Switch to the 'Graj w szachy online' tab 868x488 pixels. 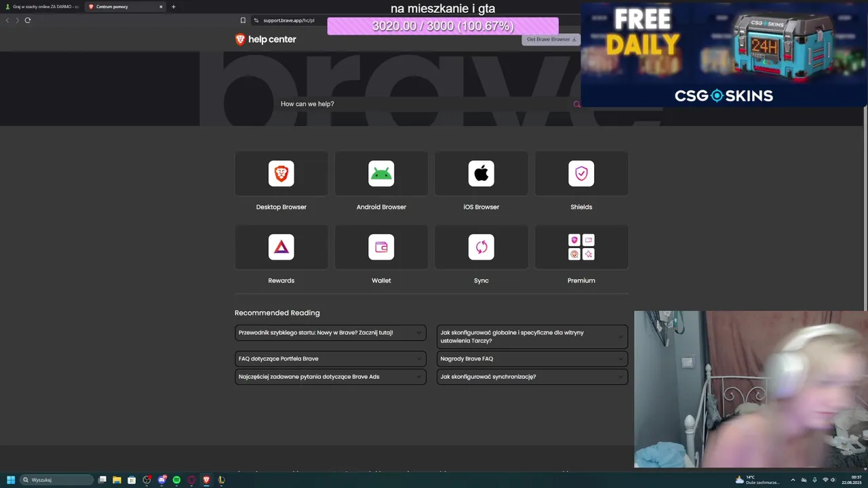pos(42,7)
